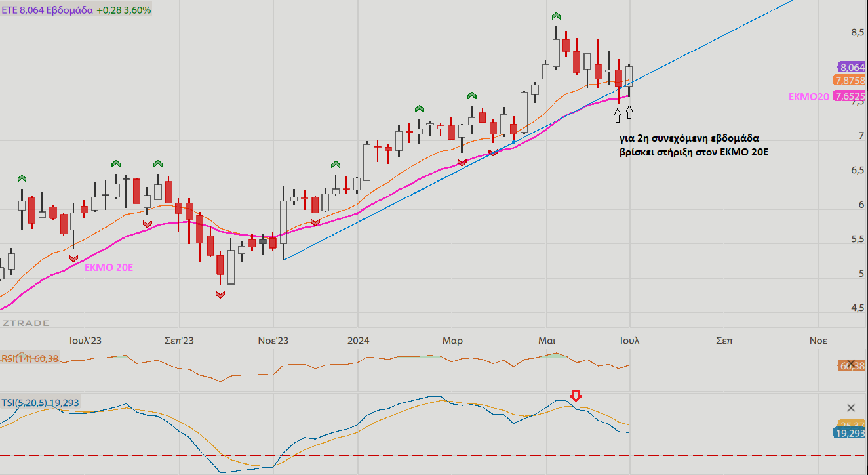Click the purple 8,064 last price tag
Image resolution: width=868 pixels, height=475 pixels.
pos(851,67)
